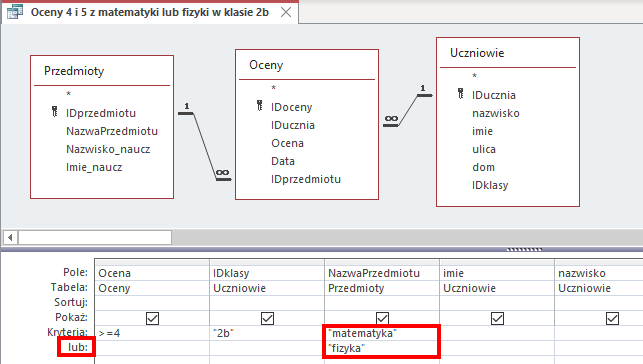
Task: Click the "fizyka" cell in the lub row
Action: (x=382, y=348)
